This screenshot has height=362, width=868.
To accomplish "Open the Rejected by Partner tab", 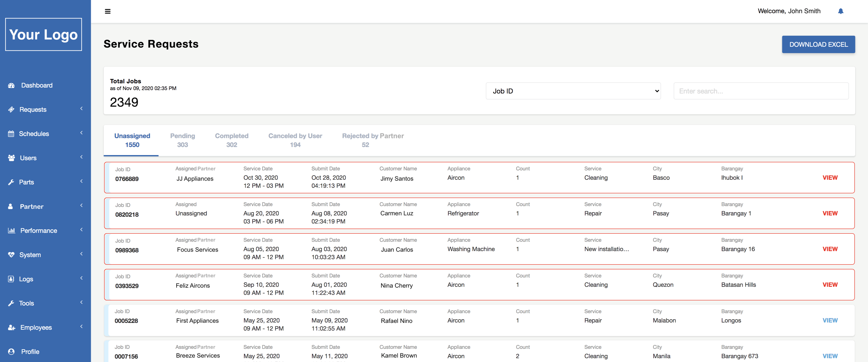I will pyautogui.click(x=373, y=140).
